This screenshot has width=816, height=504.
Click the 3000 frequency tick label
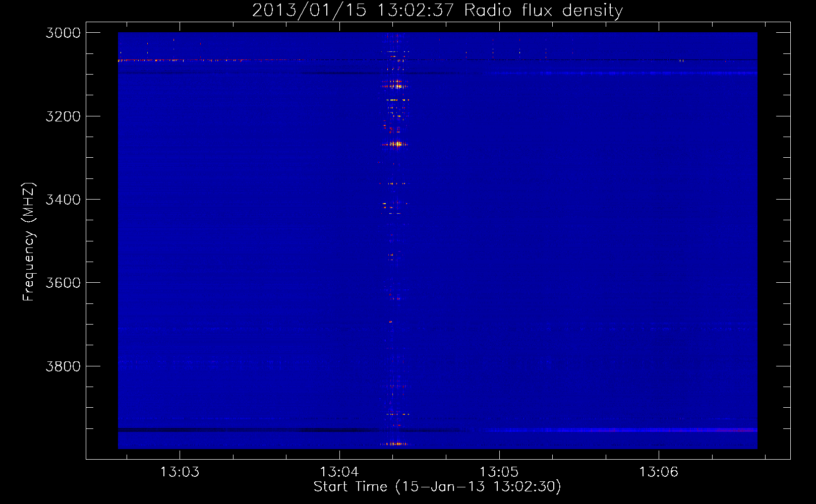pos(63,33)
